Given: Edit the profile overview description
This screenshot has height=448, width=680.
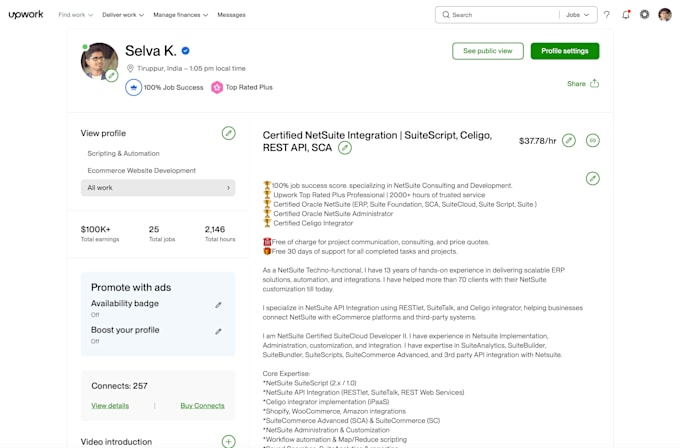Looking at the screenshot, I should tap(592, 178).
